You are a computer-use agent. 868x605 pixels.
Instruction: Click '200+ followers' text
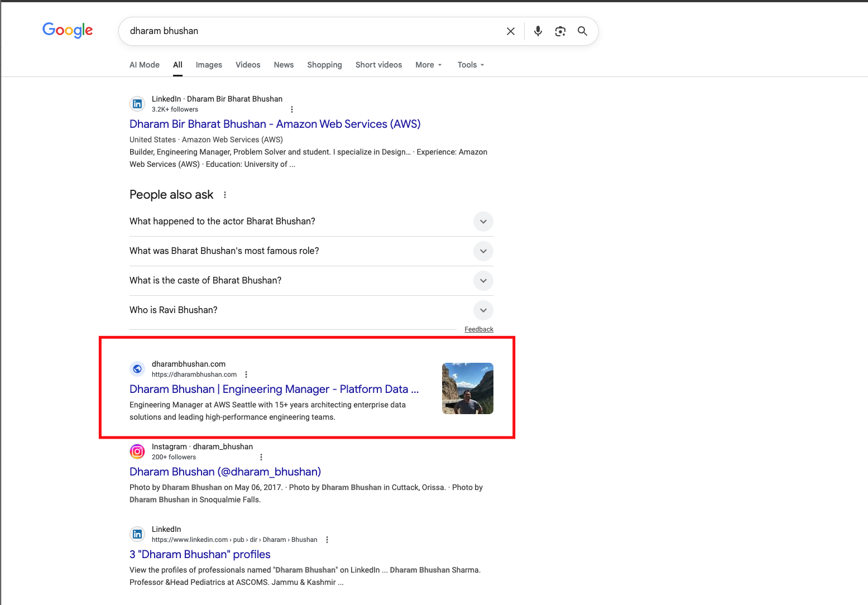(174, 457)
